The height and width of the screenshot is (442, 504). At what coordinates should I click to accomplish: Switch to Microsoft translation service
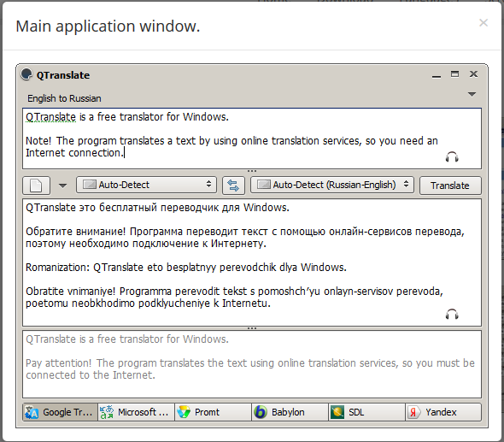(x=136, y=412)
